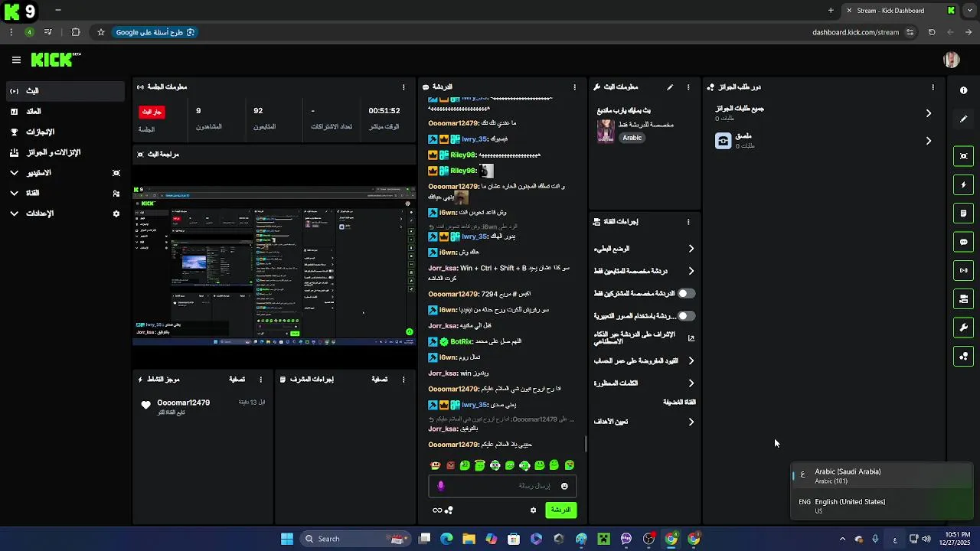Send message with green الدردشة button
980x551 pixels.
point(561,510)
